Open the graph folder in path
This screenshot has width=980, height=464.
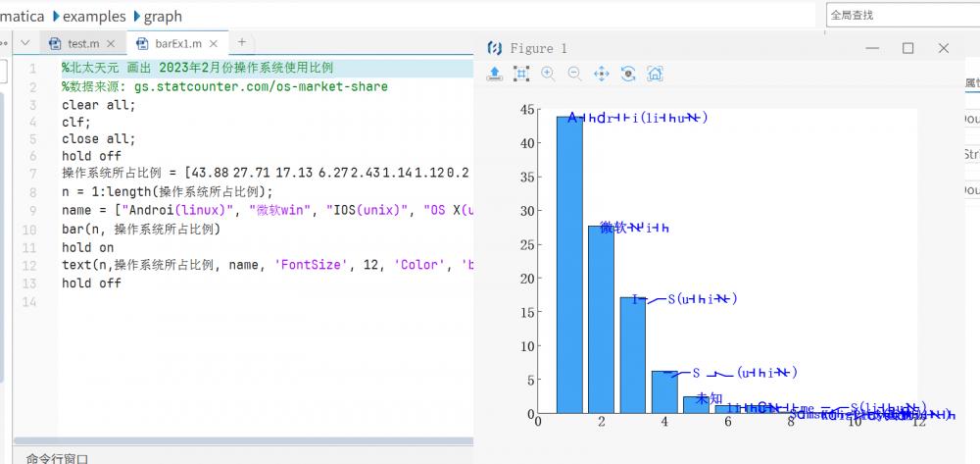coord(163,16)
